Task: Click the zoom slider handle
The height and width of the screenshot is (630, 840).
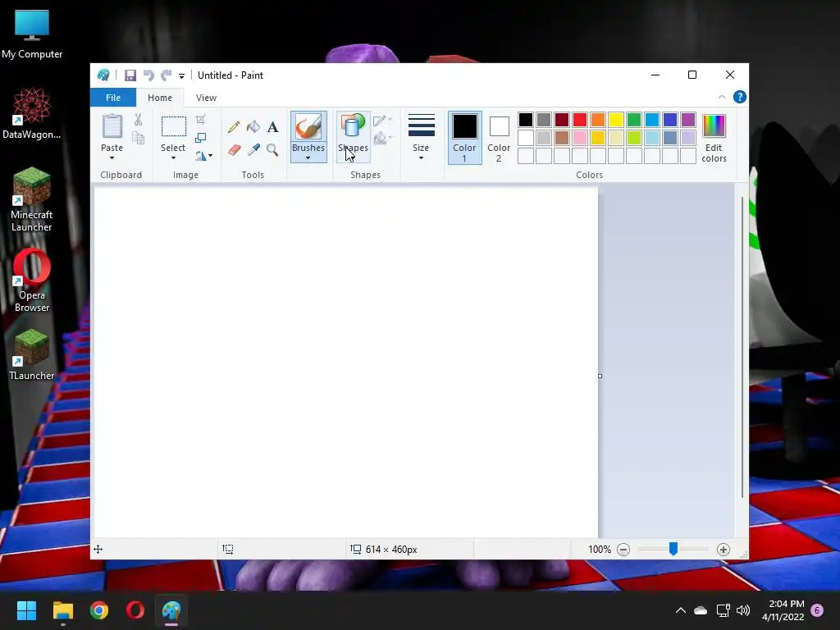Action: [673, 549]
